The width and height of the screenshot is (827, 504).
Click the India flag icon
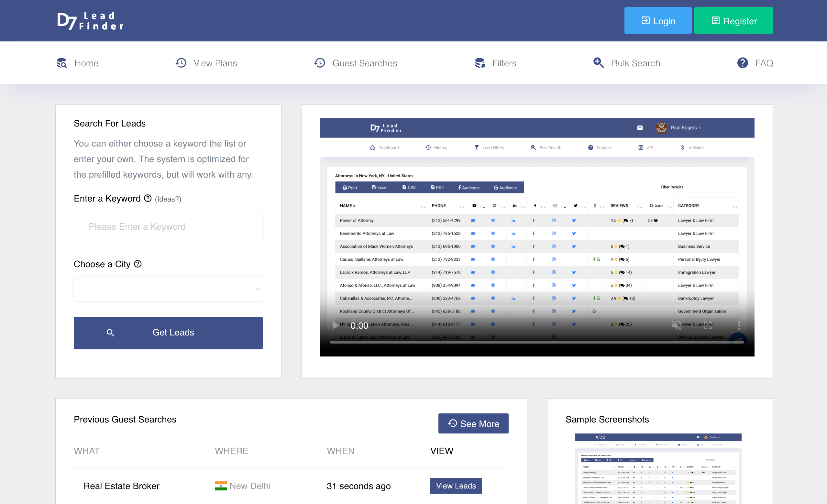(221, 486)
